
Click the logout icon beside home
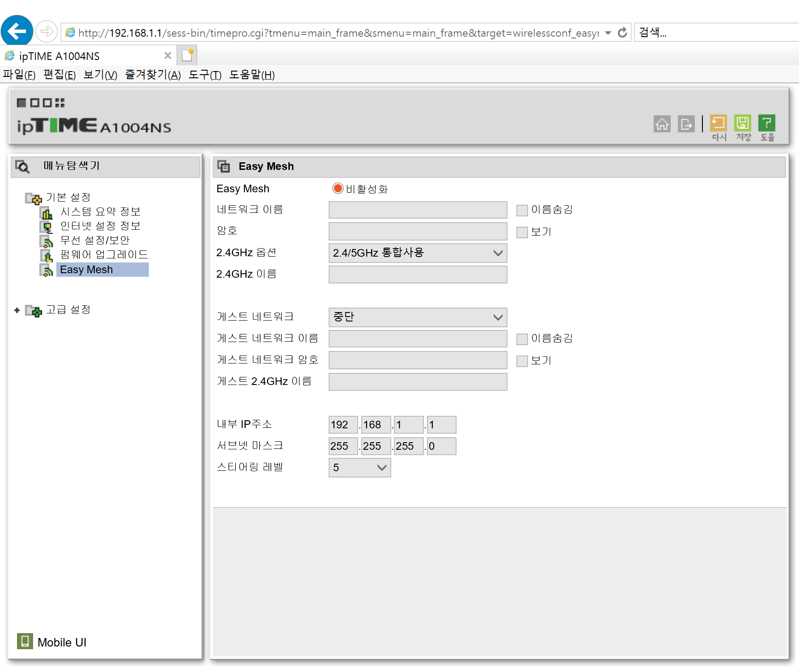click(686, 124)
